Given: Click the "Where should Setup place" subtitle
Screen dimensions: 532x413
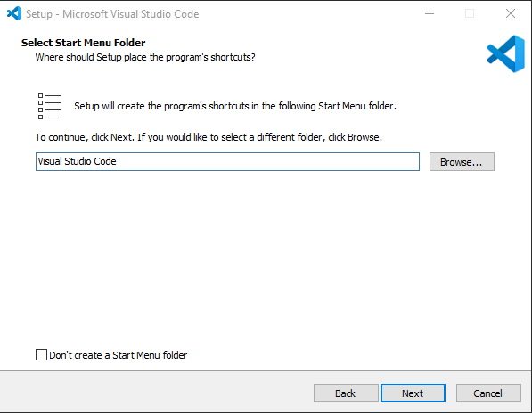Looking at the screenshot, I should click(x=145, y=57).
